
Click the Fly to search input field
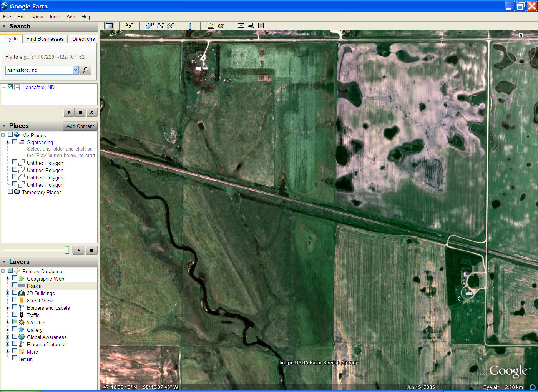pyautogui.click(x=39, y=70)
